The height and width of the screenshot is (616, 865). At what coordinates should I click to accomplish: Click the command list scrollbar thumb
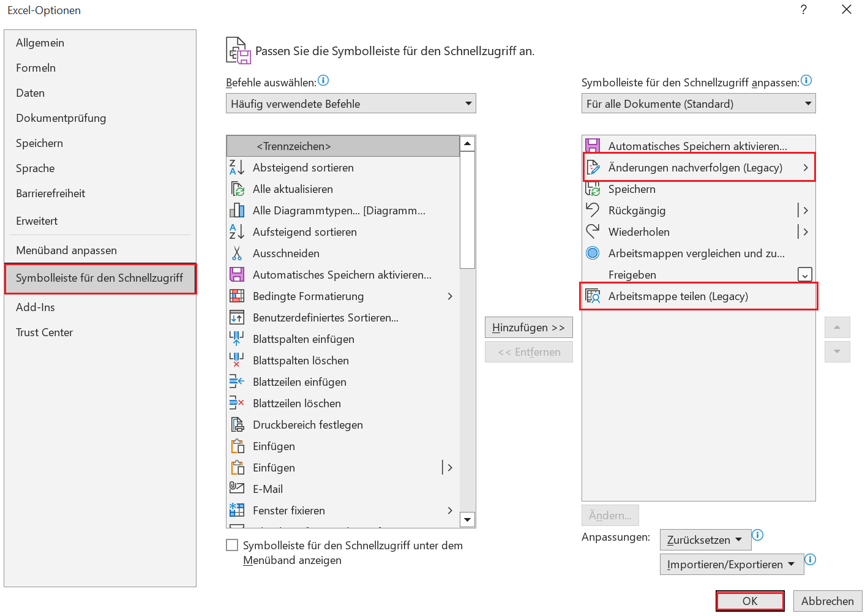coord(467,210)
